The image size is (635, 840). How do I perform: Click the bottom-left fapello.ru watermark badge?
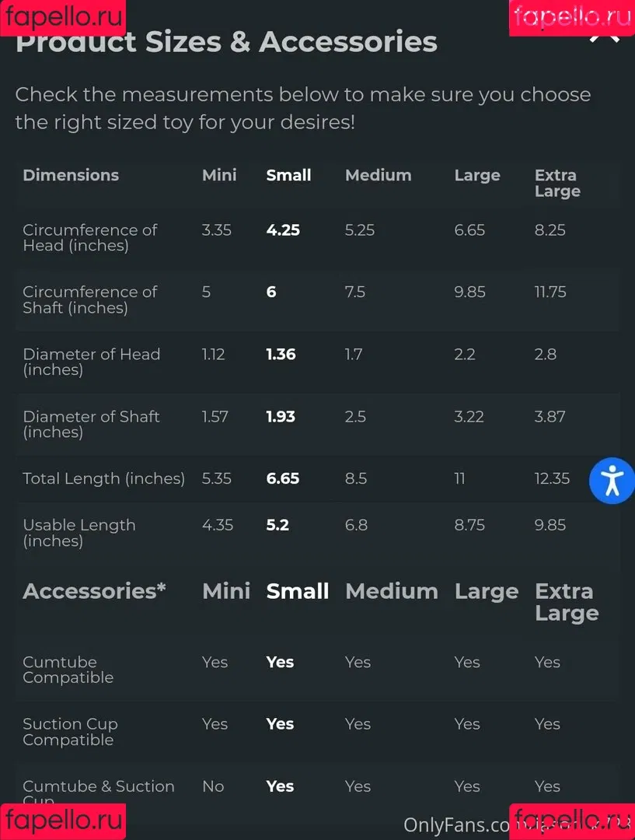(x=63, y=821)
